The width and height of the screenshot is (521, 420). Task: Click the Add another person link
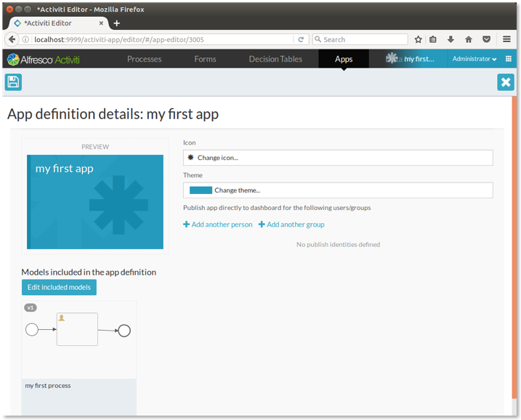[x=218, y=225]
